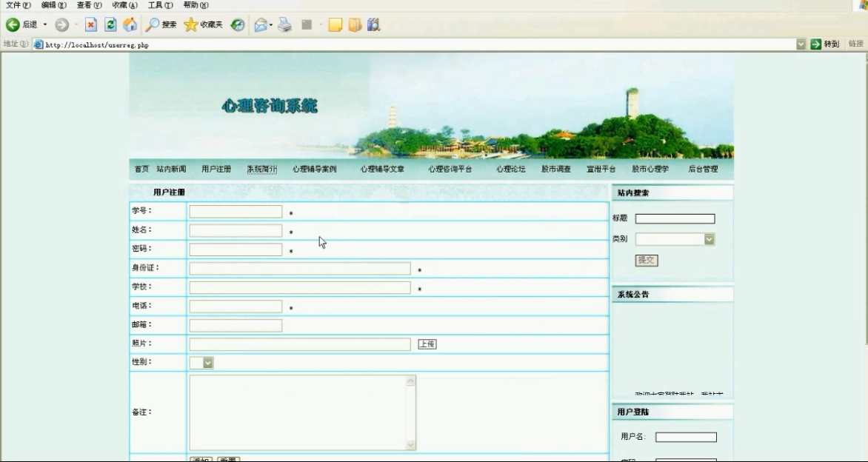Open the 文件 menu
The width and height of the screenshot is (868, 462).
(19, 5)
